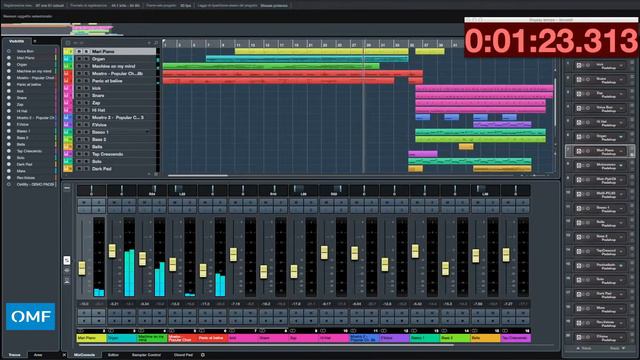Mute the Hi Hat track in track list
The width and height of the screenshot is (640, 360).
click(x=80, y=110)
